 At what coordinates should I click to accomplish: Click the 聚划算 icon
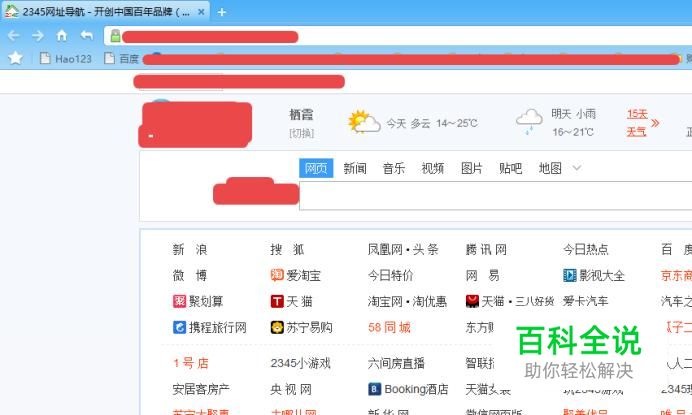point(179,301)
